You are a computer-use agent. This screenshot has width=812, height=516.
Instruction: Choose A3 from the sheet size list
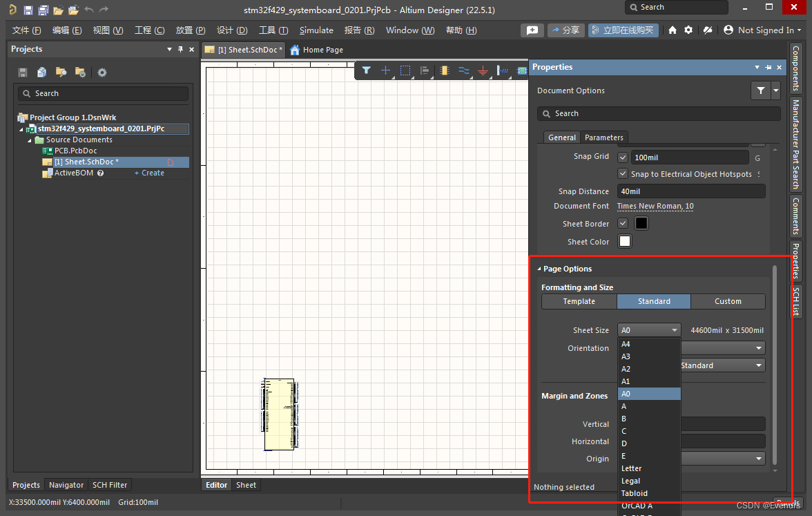point(649,356)
